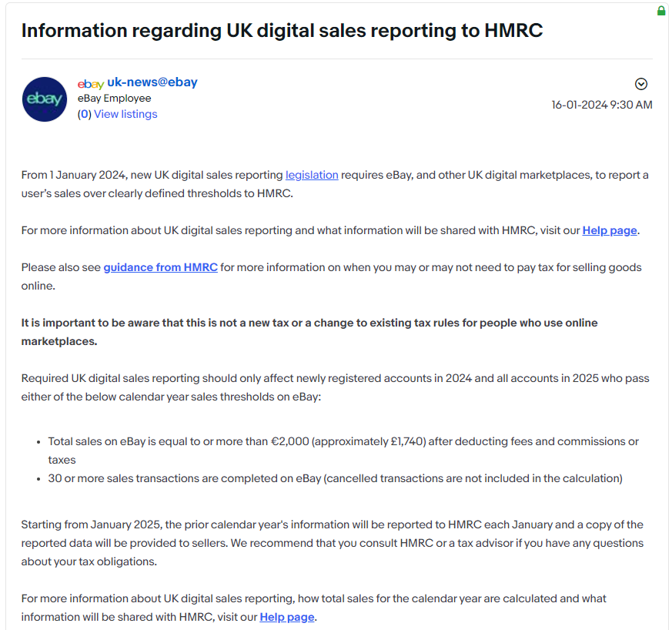Open the guidance from HMRC link

click(160, 267)
